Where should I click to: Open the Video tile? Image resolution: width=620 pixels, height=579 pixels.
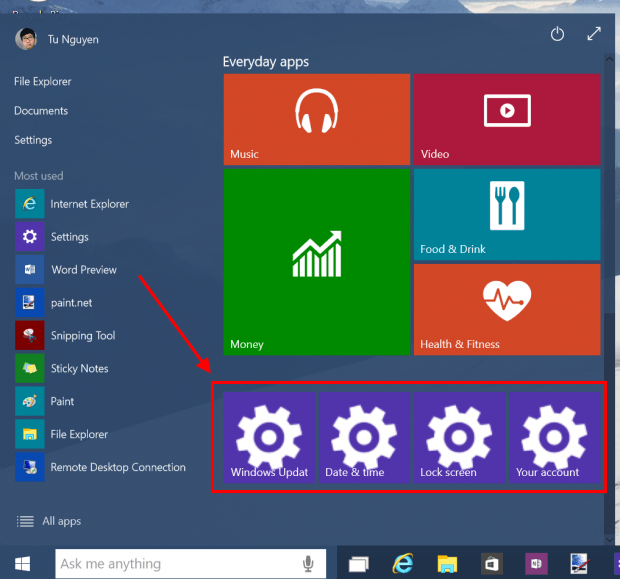[x=507, y=119]
